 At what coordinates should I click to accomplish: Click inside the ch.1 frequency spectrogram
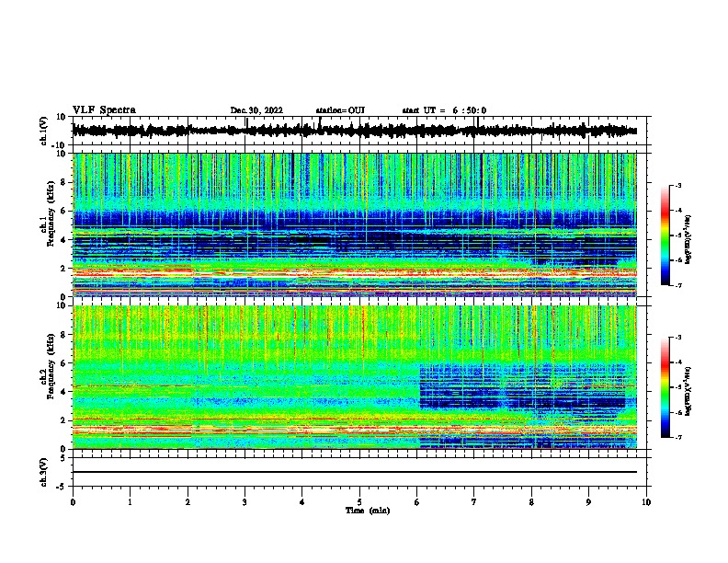pyautogui.click(x=354, y=224)
